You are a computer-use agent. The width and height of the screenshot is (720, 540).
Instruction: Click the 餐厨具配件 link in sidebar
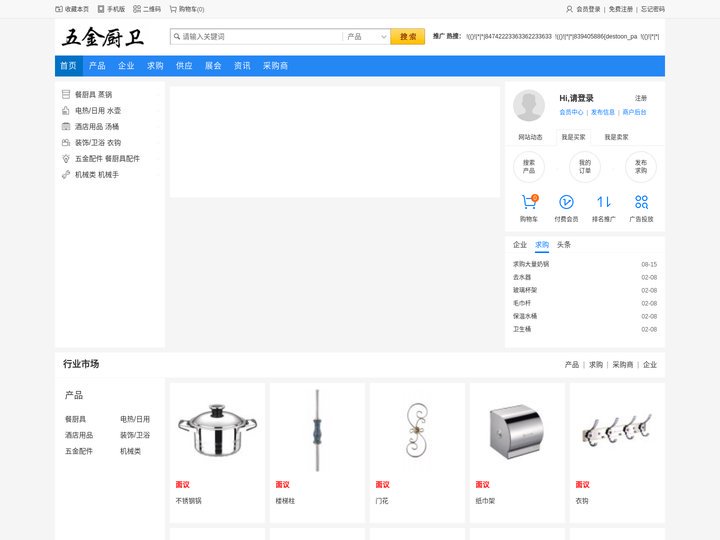123,158
